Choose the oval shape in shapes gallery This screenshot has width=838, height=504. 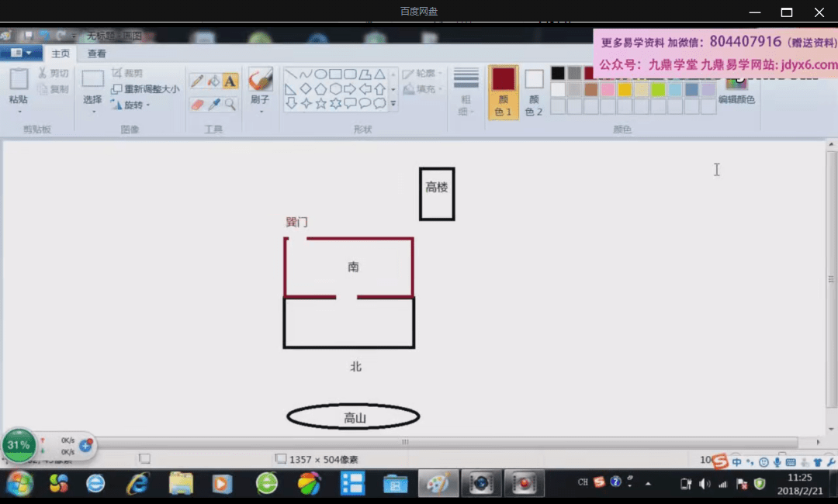click(x=320, y=74)
